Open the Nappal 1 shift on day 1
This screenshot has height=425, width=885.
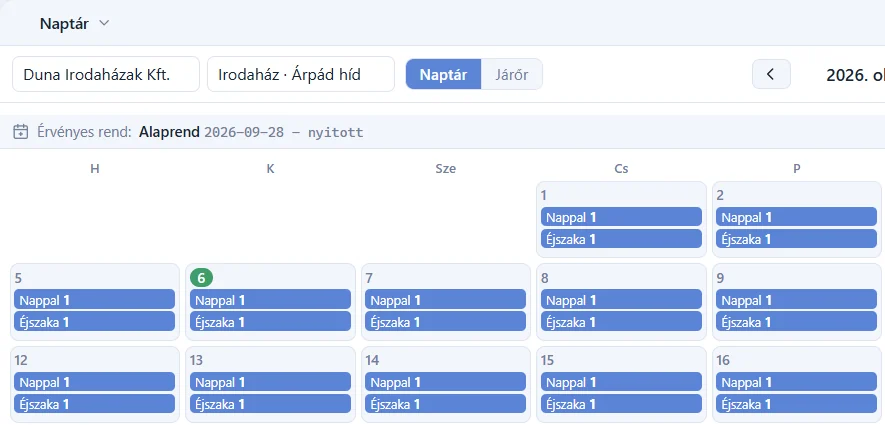click(x=621, y=217)
